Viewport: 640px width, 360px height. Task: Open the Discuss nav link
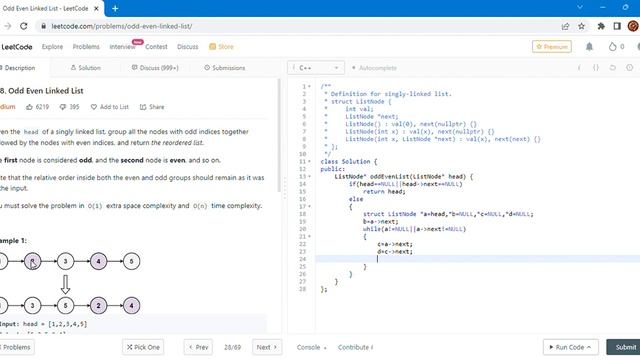[x=188, y=47]
